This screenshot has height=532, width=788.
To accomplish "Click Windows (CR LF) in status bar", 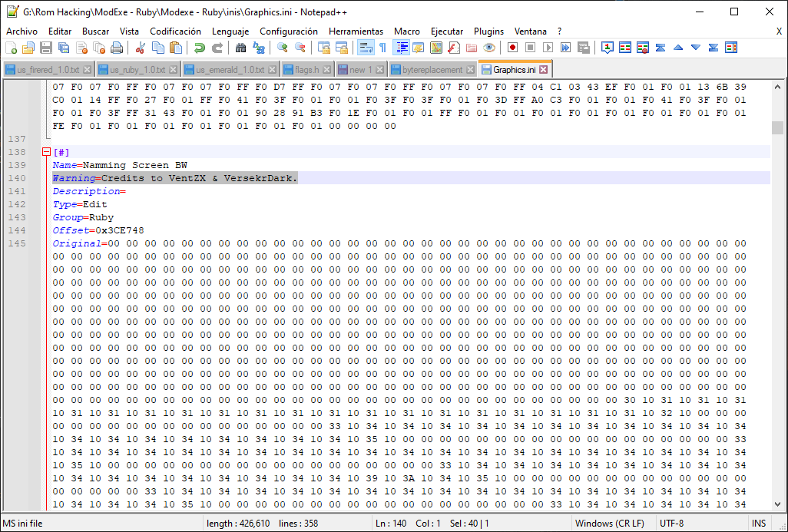I will coord(609,524).
